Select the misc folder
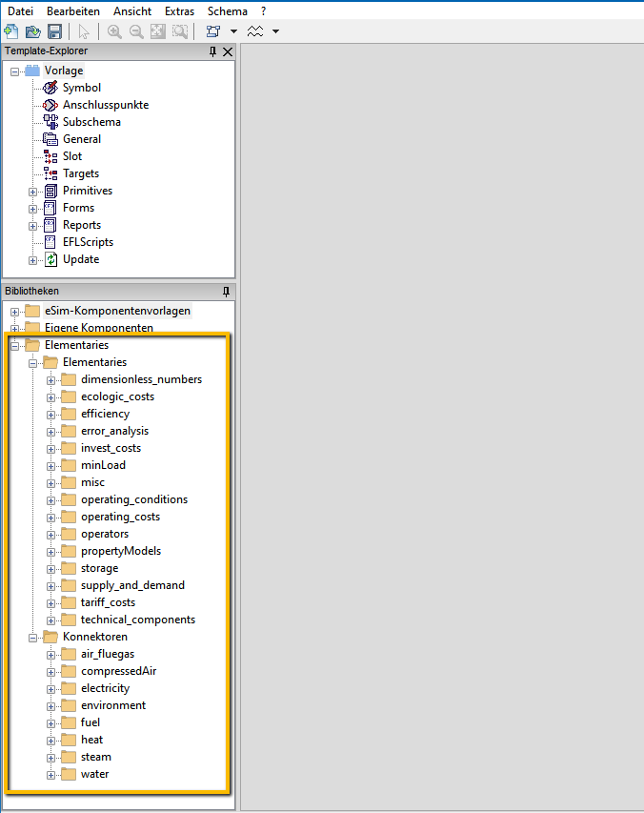Viewport: 644px width, 813px height. (92, 482)
